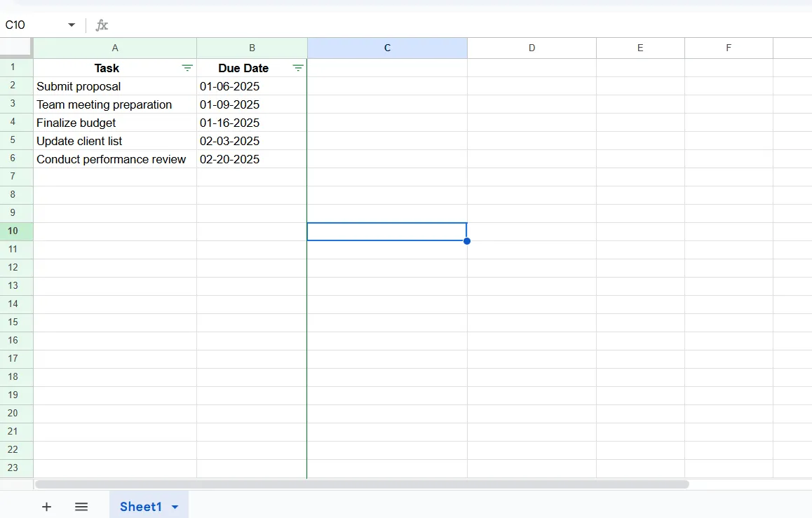Click the blue fill handle on cell C10
This screenshot has width=812, height=518.
(x=467, y=241)
